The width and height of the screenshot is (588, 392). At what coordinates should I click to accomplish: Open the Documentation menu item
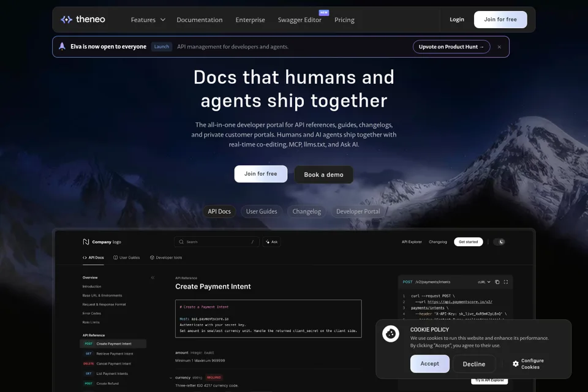tap(200, 20)
